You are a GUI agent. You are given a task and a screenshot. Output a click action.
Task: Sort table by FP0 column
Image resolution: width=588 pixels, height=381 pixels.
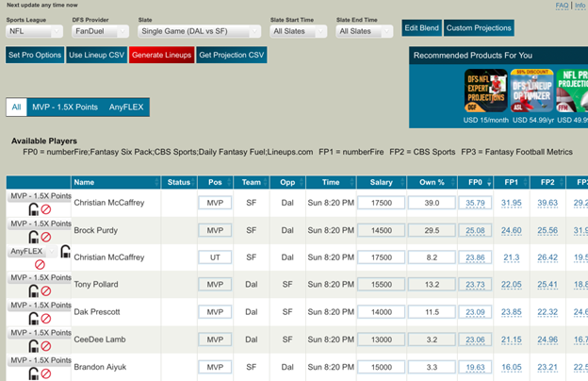pos(475,182)
